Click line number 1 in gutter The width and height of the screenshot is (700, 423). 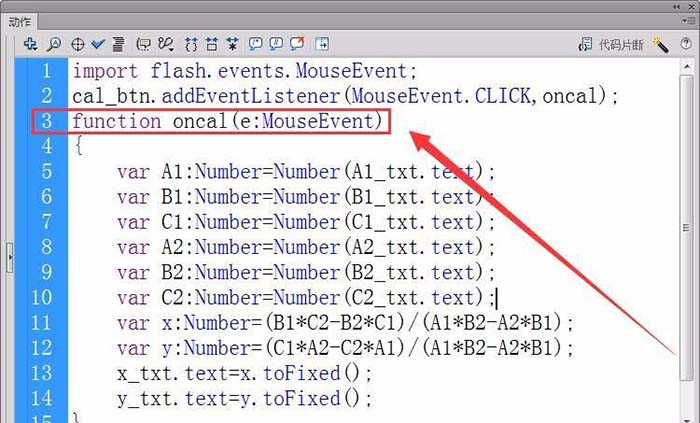(x=46, y=71)
